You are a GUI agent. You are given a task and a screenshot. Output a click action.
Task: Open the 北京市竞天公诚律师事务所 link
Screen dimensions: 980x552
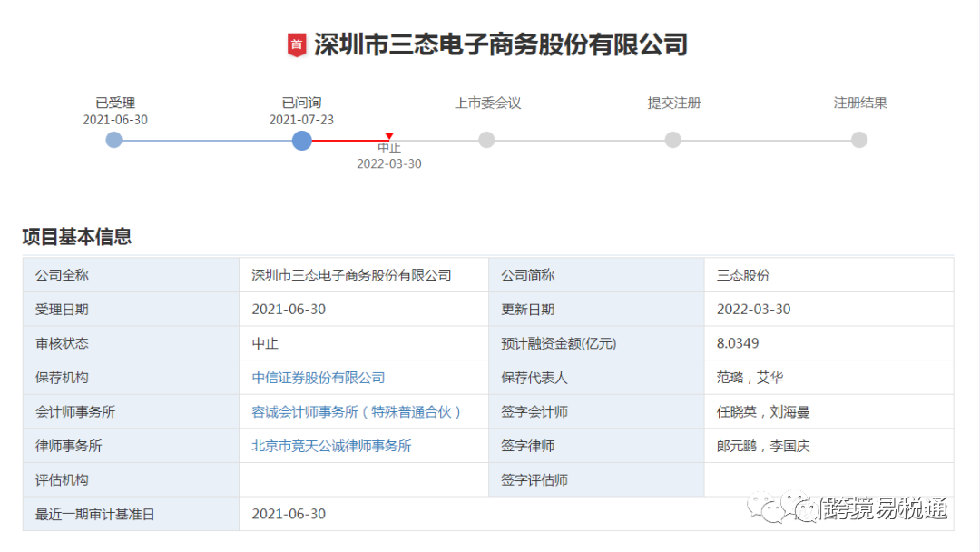click(331, 446)
